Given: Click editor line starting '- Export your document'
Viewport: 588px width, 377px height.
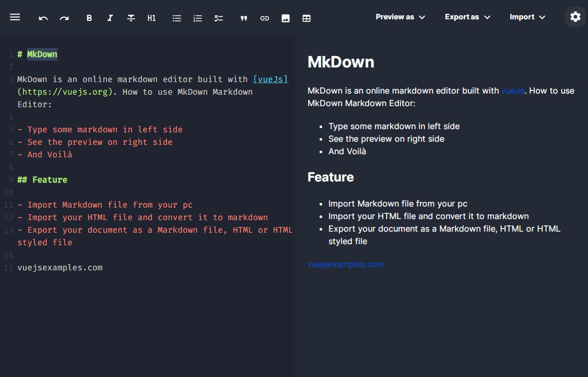Looking at the screenshot, I should coord(155,236).
